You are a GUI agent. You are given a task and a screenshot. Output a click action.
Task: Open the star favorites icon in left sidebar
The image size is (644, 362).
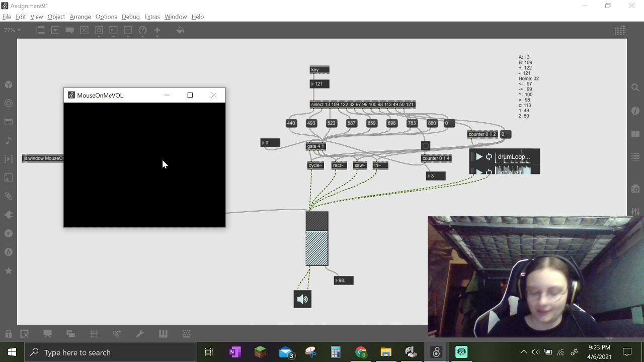click(x=9, y=270)
